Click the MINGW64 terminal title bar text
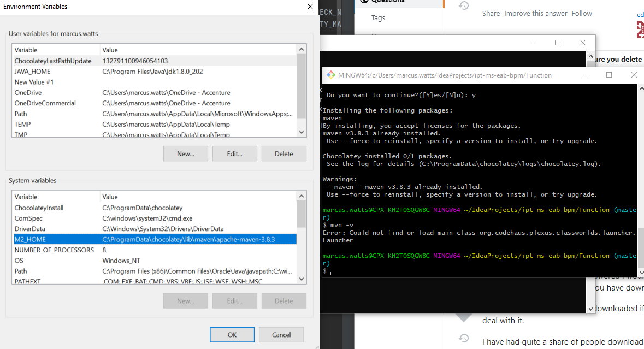The height and width of the screenshot is (349, 644). pyautogui.click(x=445, y=75)
